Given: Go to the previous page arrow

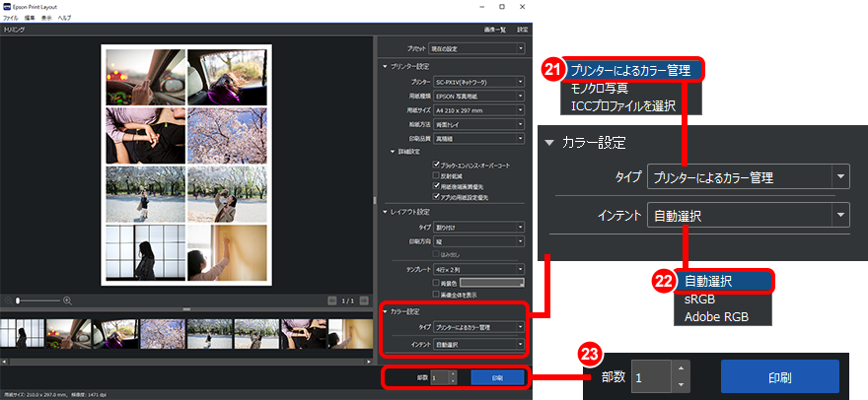Looking at the screenshot, I should (331, 300).
